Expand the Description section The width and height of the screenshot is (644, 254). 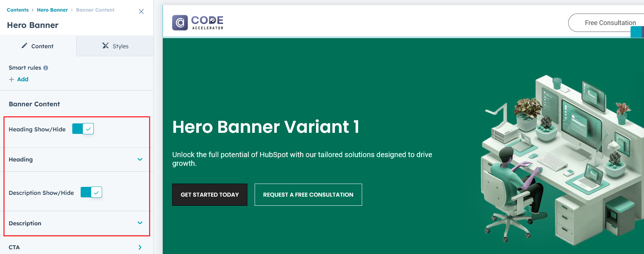click(140, 223)
